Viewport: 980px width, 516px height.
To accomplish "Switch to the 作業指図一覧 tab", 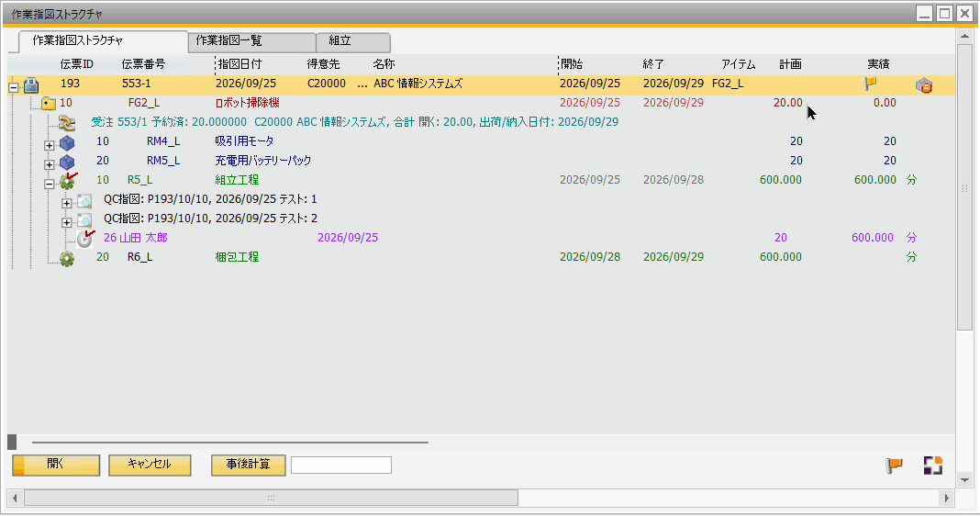I will click(x=251, y=42).
